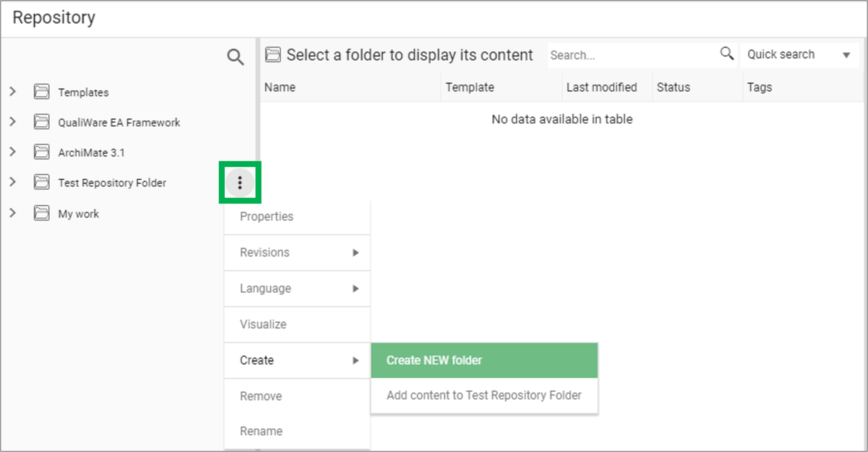The image size is (868, 452).
Task: Click the QualiWare EA Framework folder icon
Action: click(x=41, y=122)
